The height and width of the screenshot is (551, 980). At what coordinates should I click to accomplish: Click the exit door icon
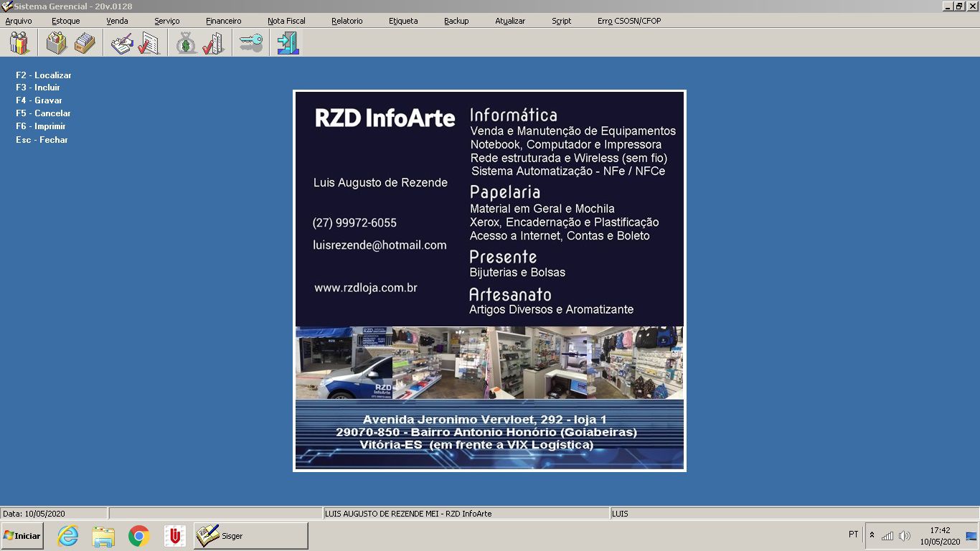point(288,43)
